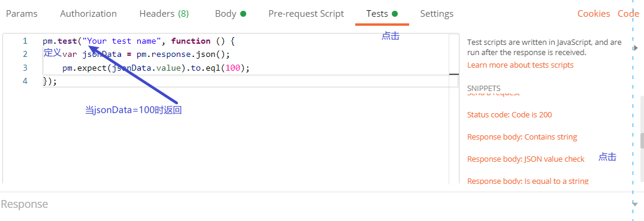Click the snippets list scrollbar thumb
The height and width of the screenshot is (221, 644).
click(x=642, y=140)
